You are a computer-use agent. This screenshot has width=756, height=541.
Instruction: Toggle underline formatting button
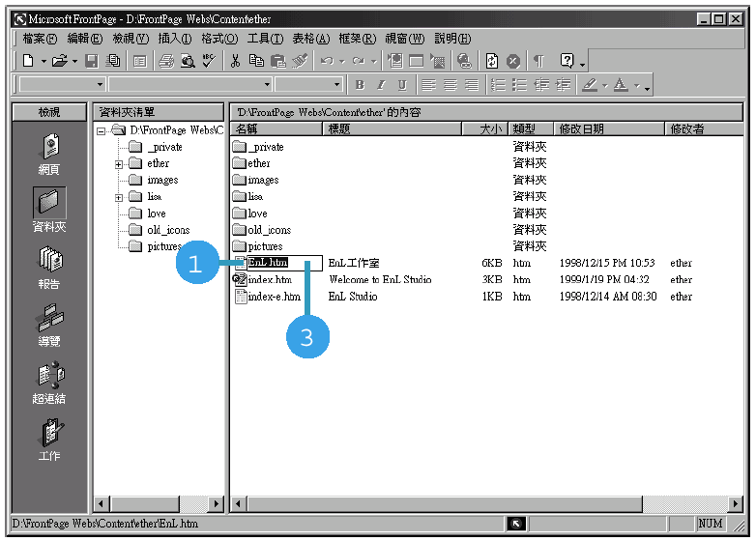click(x=402, y=85)
